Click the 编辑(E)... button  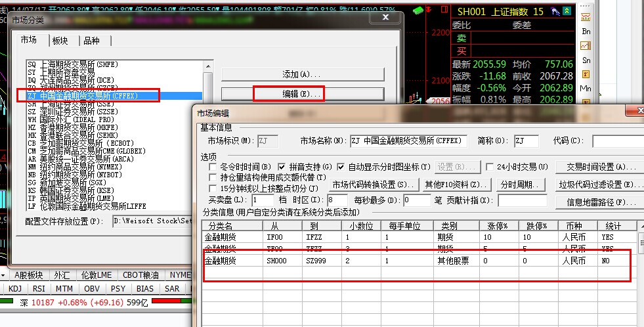[301, 94]
